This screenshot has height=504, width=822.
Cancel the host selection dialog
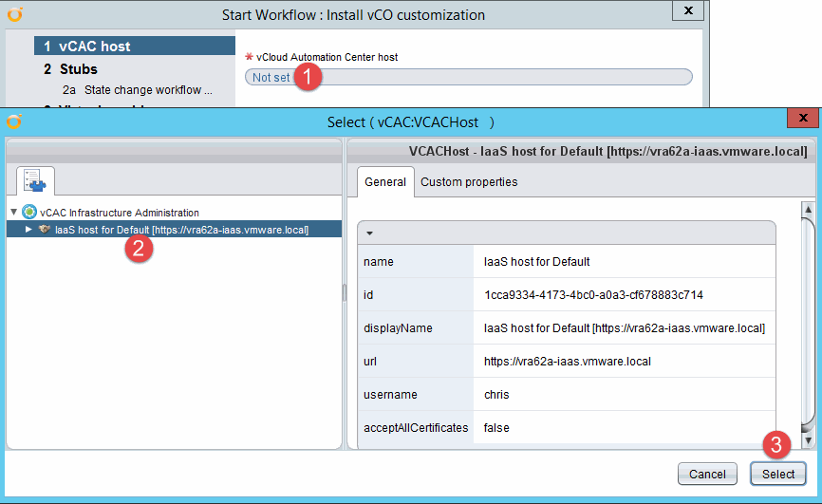(x=707, y=474)
